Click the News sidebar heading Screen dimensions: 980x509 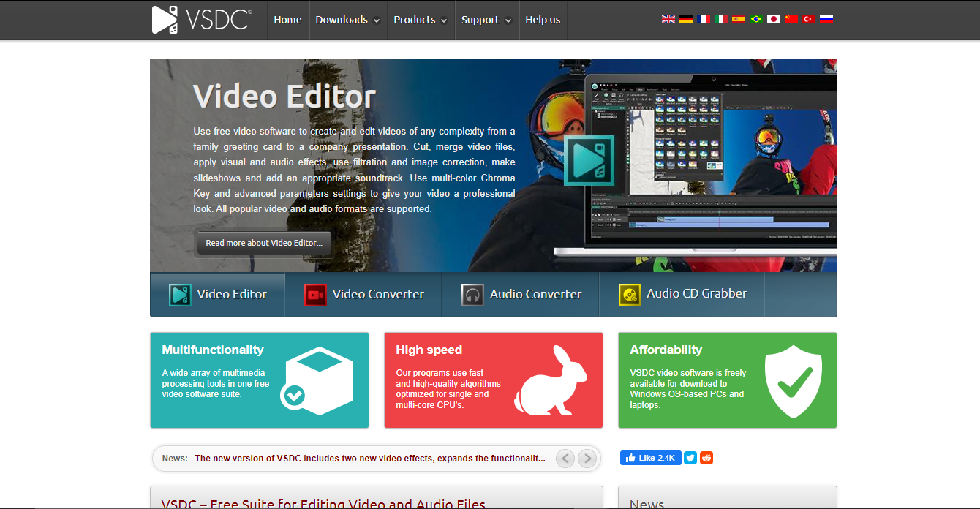pos(647,505)
